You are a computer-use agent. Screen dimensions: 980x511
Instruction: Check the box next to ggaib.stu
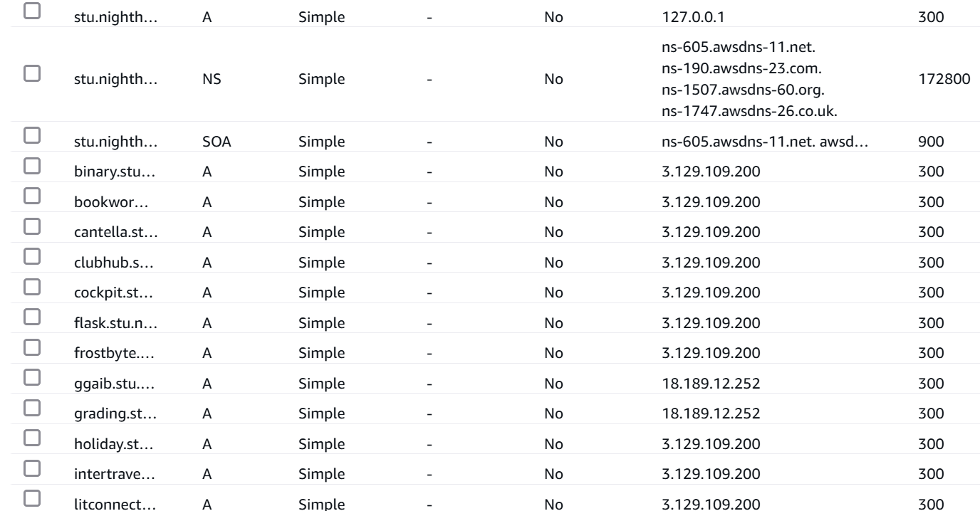(x=31, y=379)
